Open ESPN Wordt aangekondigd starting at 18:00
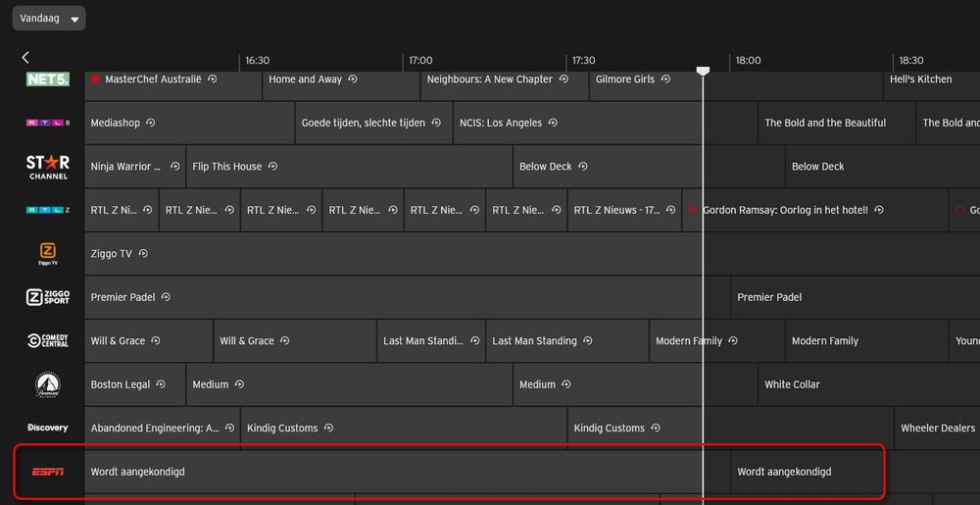The width and height of the screenshot is (980, 505). click(x=856, y=472)
